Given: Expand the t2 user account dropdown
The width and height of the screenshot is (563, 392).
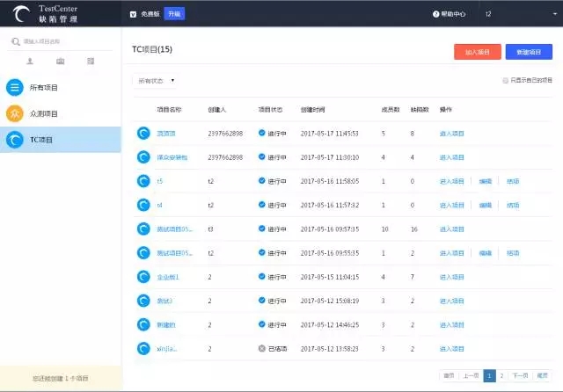Looking at the screenshot, I should point(515,14).
